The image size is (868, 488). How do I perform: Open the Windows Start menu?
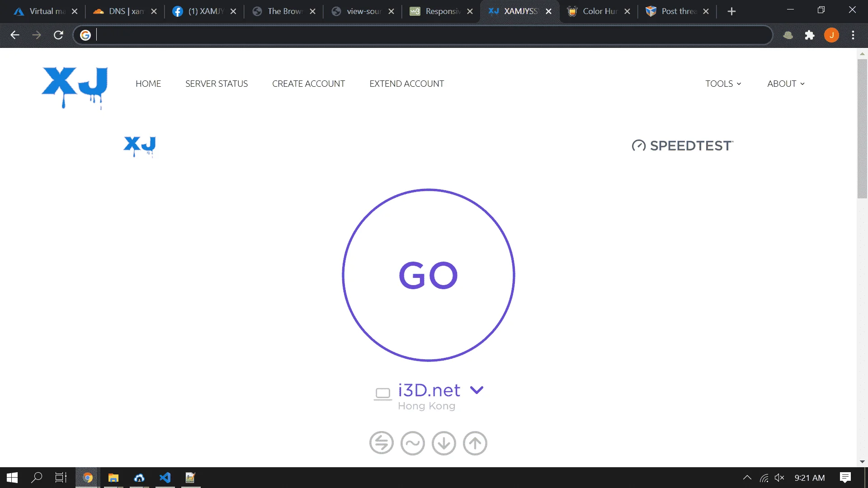coord(12,478)
